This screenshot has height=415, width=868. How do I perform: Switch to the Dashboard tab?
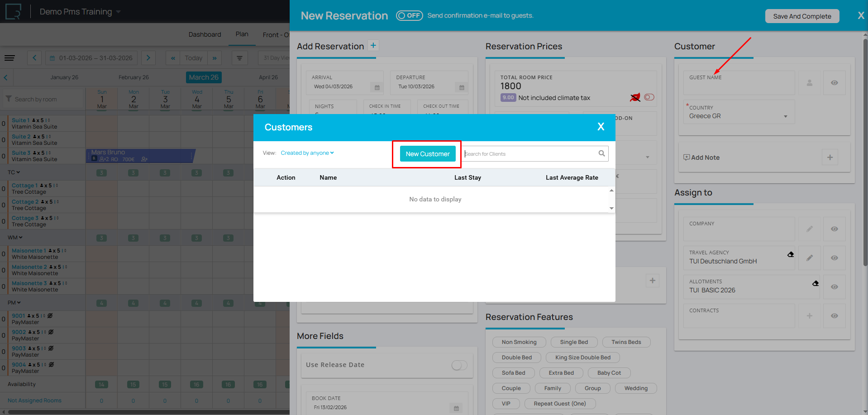pos(205,34)
